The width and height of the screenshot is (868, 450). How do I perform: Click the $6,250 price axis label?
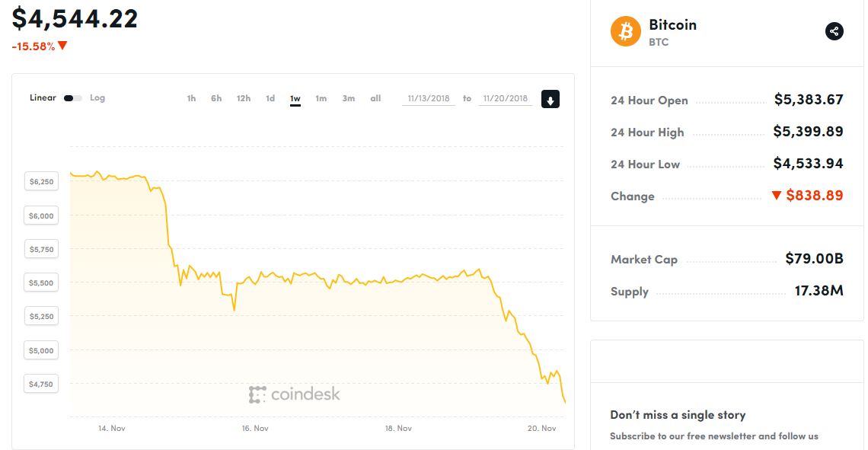click(42, 181)
